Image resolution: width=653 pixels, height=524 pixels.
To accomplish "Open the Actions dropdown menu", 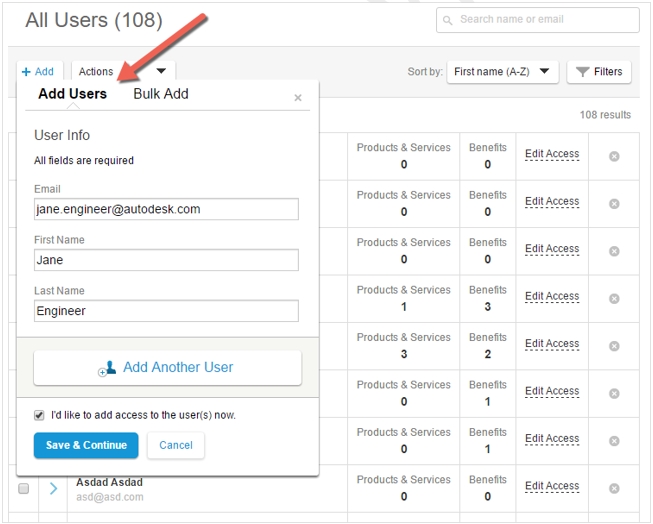I will point(123,72).
